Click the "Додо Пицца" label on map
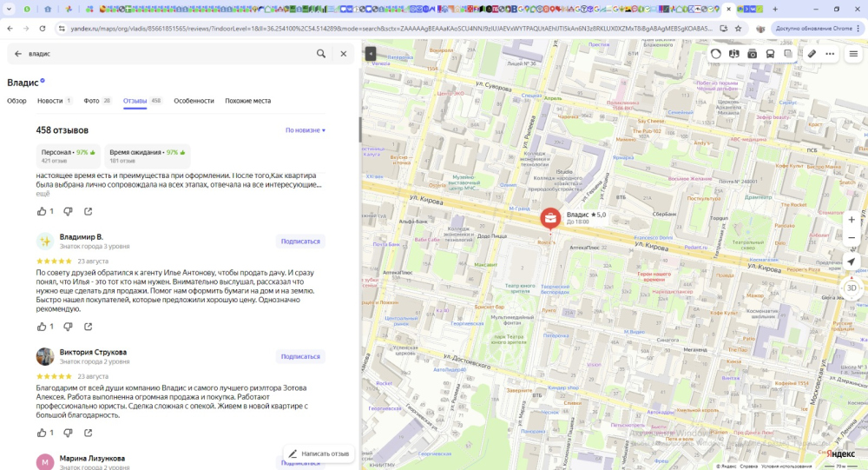868x470 pixels. point(491,235)
